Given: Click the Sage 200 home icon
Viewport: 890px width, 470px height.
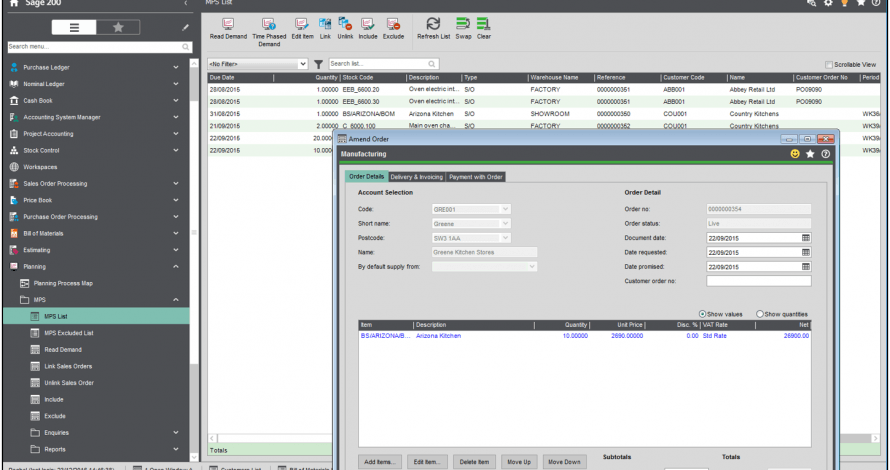Looking at the screenshot, I should pos(14,3).
